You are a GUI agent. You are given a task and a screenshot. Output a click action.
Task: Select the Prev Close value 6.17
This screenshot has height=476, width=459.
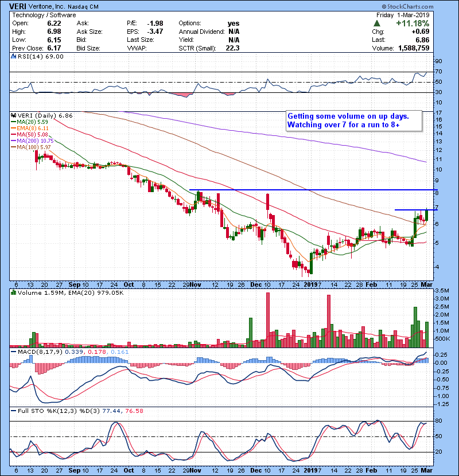54,48
